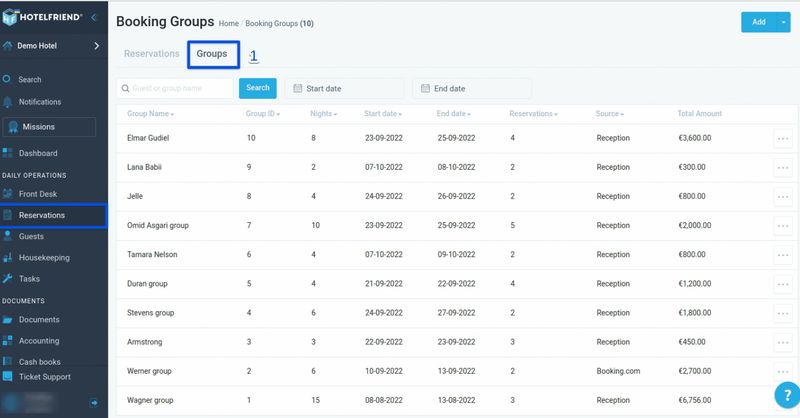Viewport: 800px width, 418px height.
Task: Click the Dashboard icon in sidebar
Action: (7, 153)
